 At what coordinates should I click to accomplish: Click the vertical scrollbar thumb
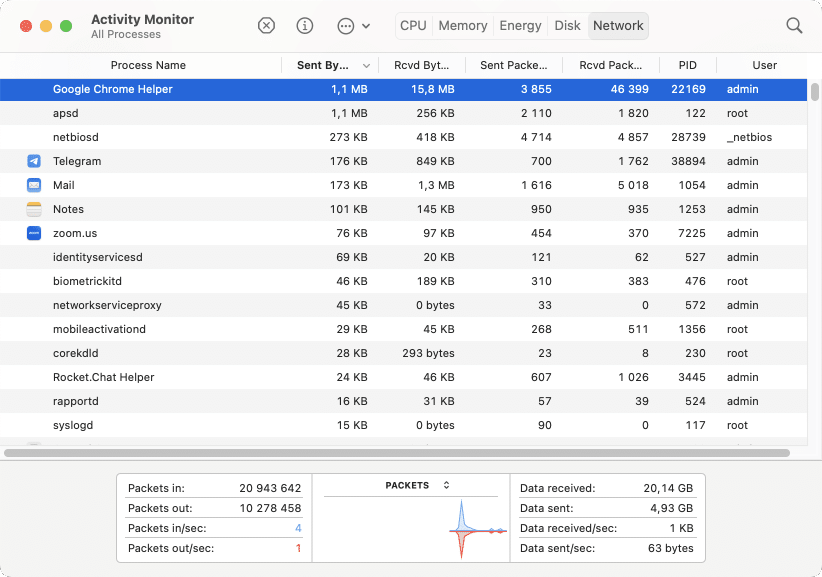[814, 92]
